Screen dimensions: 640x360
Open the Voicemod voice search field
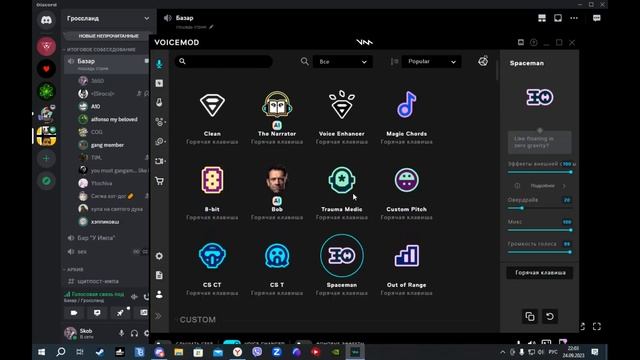point(224,61)
